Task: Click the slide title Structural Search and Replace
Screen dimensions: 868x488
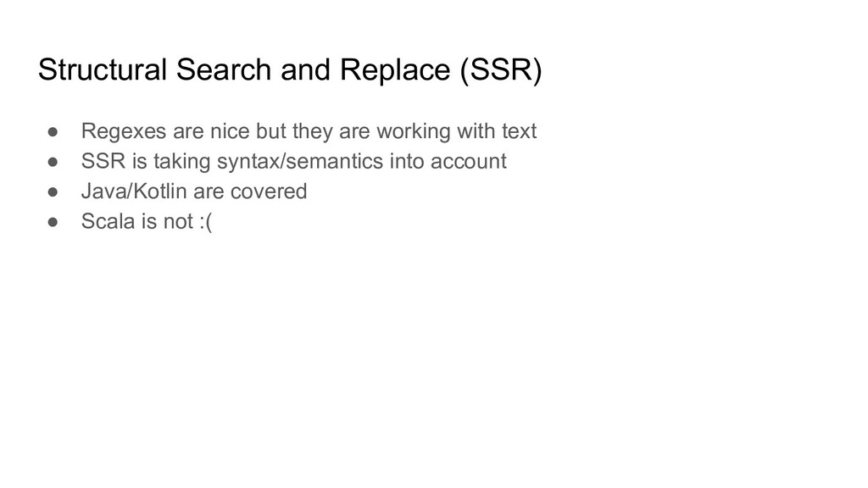Action: 290,70
